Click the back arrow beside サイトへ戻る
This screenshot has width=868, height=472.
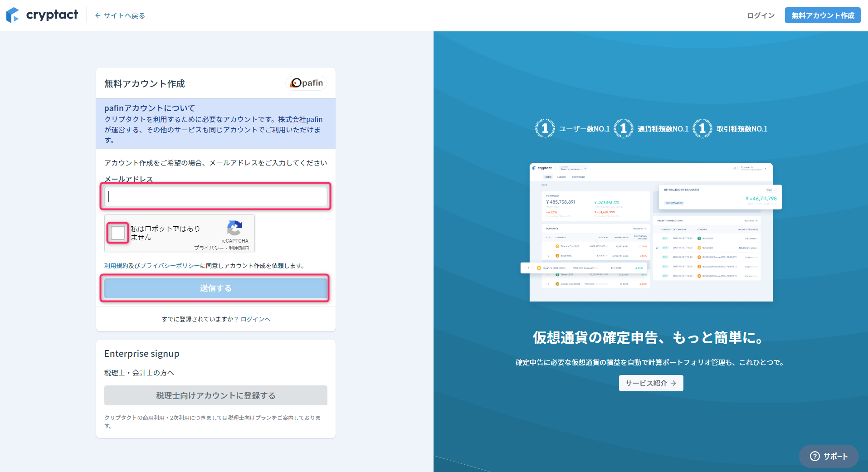[x=98, y=15]
